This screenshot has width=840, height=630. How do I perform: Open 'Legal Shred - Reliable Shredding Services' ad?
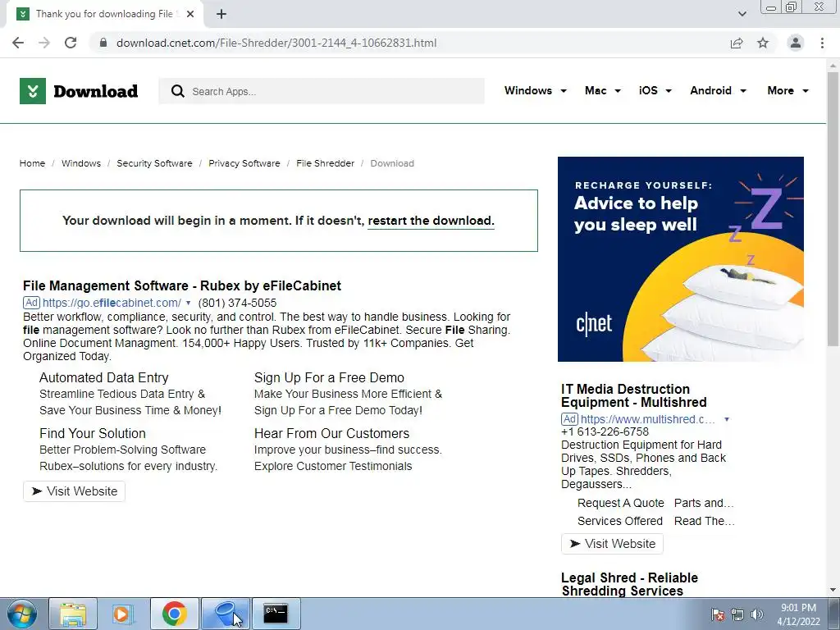tap(629, 584)
